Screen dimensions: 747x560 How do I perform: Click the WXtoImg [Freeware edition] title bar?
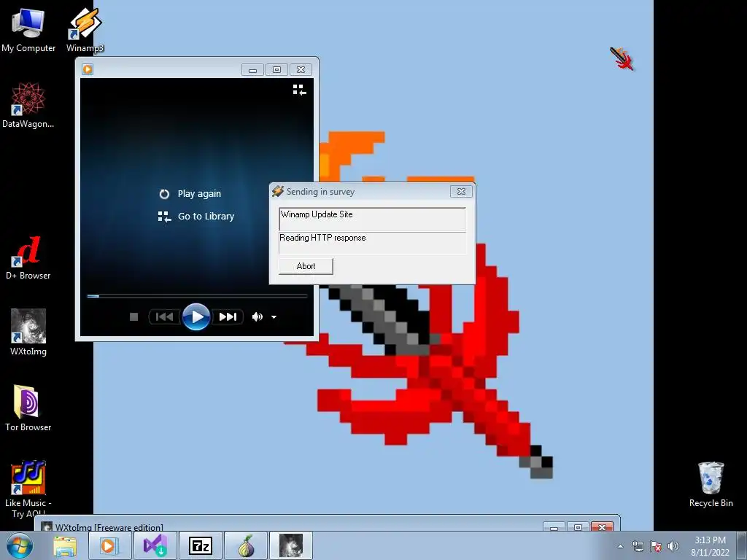(x=328, y=525)
